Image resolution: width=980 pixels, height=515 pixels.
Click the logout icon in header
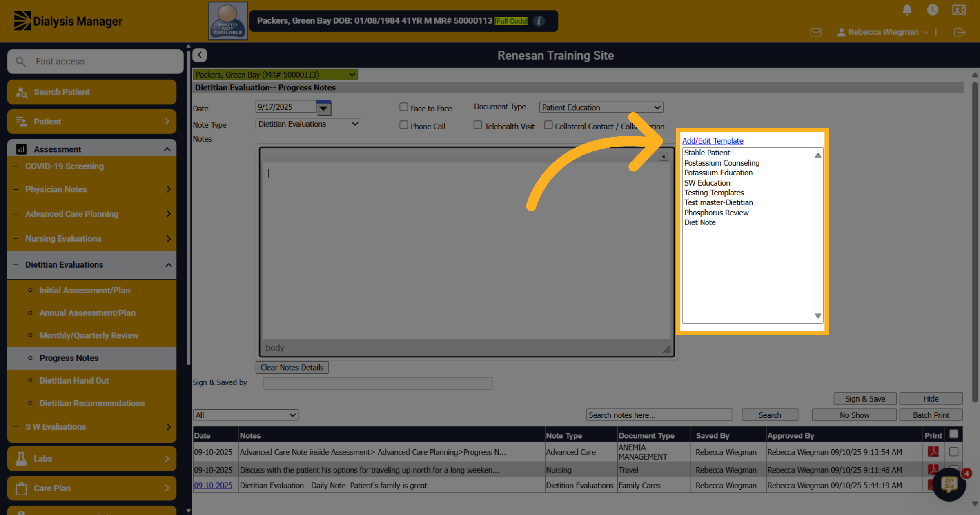(x=960, y=32)
